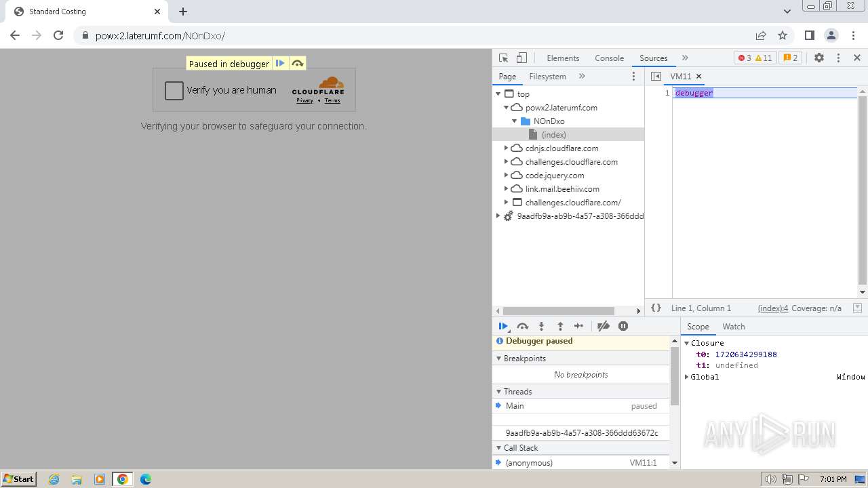Hide the navigator sidebar icon
Image resolution: width=868 pixels, height=488 pixels.
click(x=656, y=77)
